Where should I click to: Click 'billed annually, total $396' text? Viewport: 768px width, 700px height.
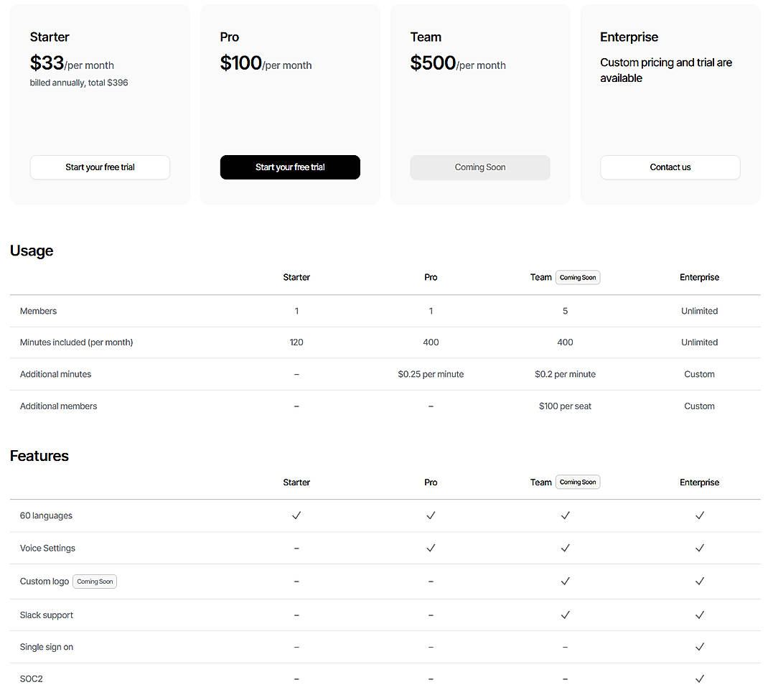pyautogui.click(x=79, y=83)
